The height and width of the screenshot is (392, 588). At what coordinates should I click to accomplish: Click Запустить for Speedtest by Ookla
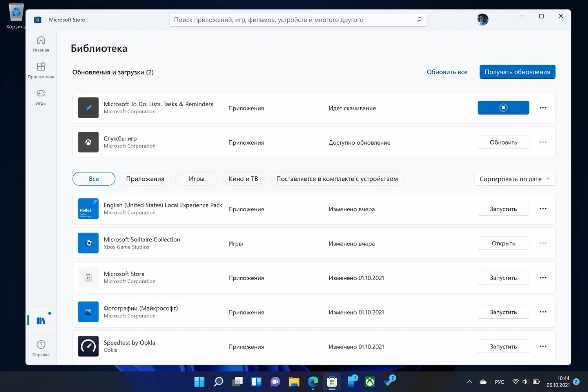pos(503,347)
